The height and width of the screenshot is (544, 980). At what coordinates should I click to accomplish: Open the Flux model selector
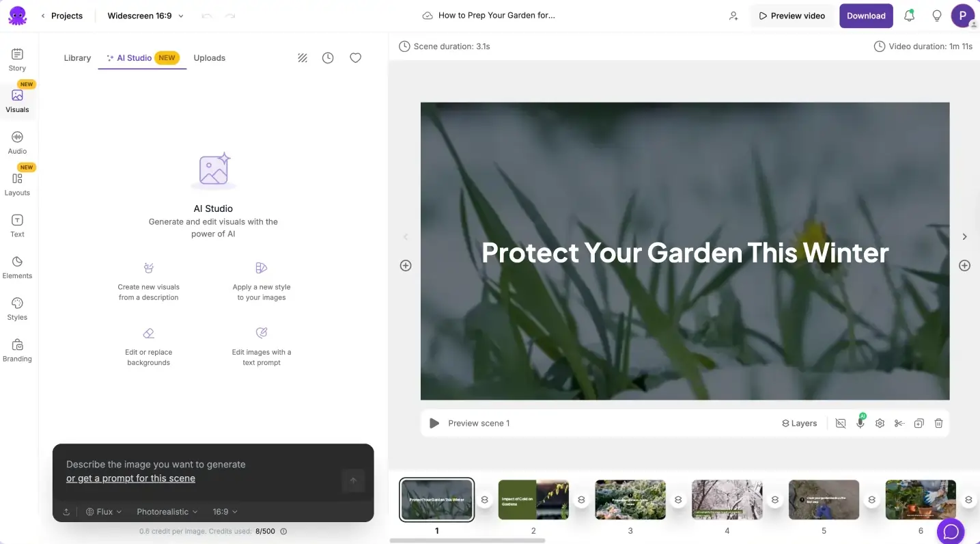pos(103,511)
